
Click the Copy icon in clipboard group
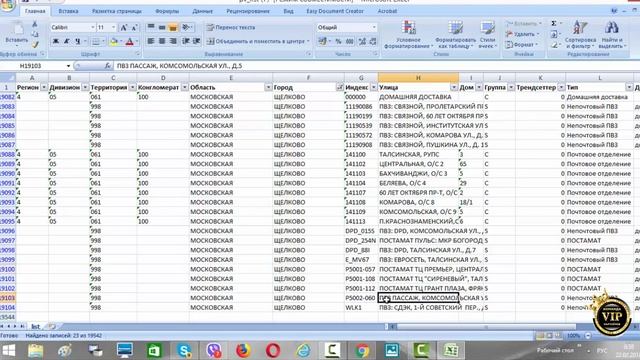pyautogui.click(x=35, y=34)
